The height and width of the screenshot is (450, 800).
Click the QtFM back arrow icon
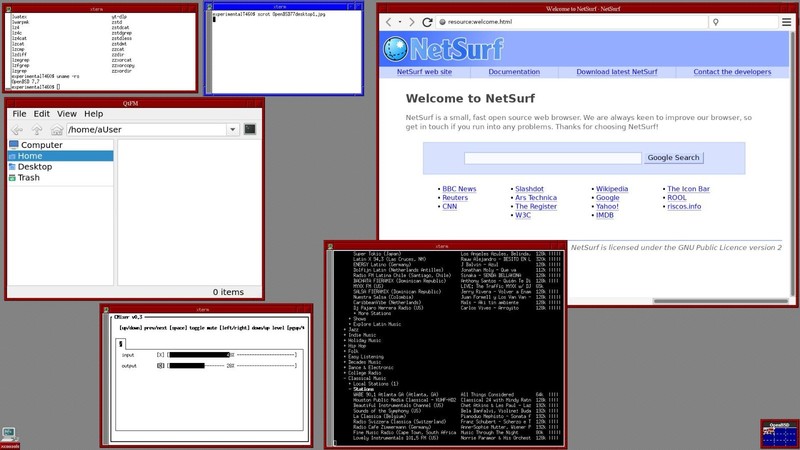click(x=17, y=130)
